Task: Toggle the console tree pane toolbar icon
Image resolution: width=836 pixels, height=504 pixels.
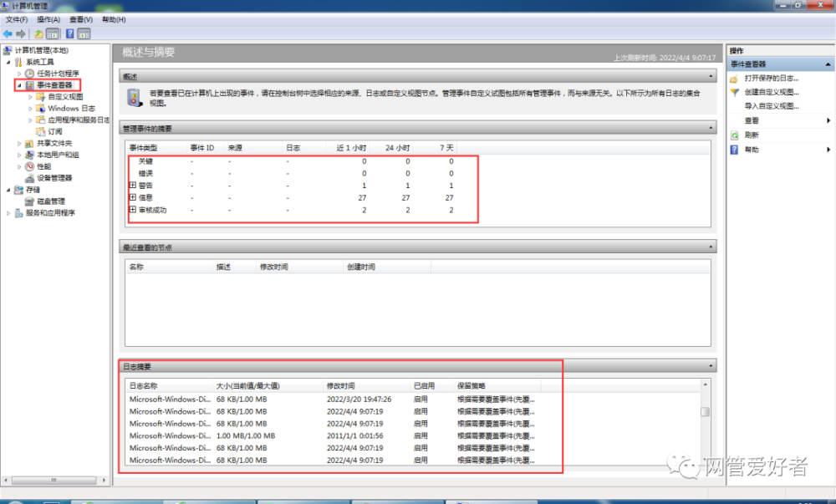Action: [x=52, y=34]
